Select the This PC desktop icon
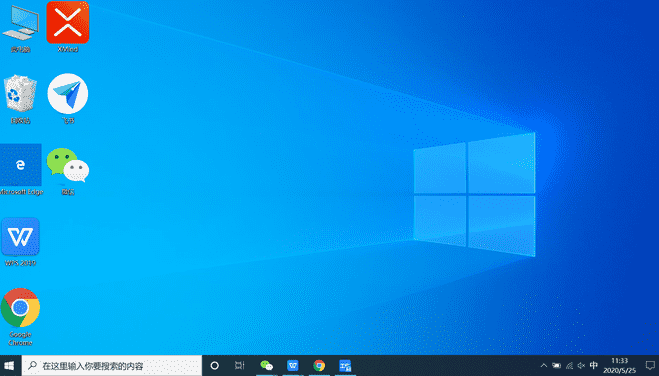 click(20, 28)
